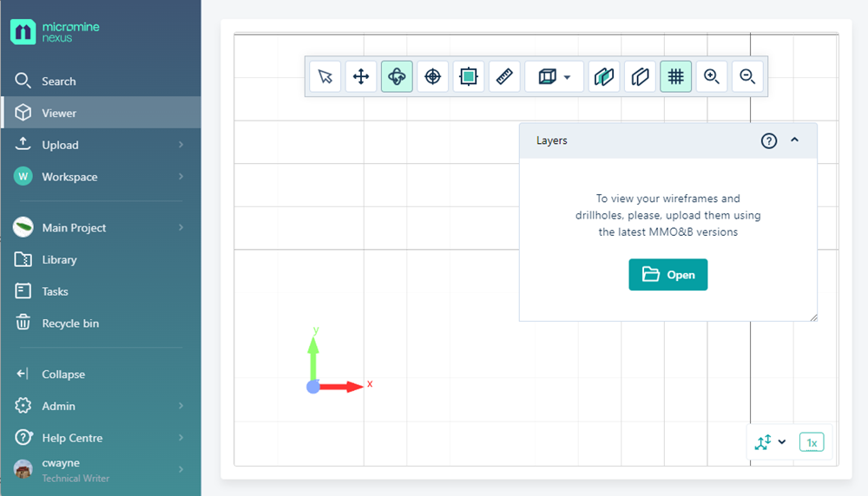868x496 pixels.
Task: Click the Zoom out magnifier
Action: pos(747,76)
